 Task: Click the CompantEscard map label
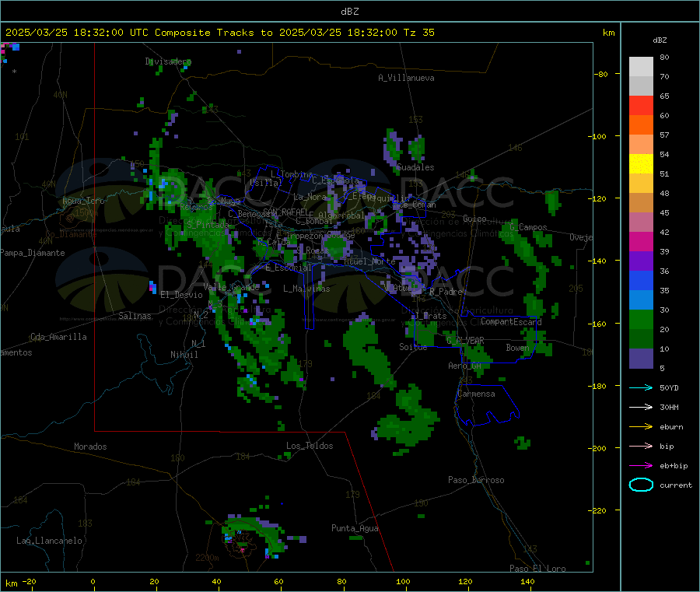pyautogui.click(x=511, y=321)
